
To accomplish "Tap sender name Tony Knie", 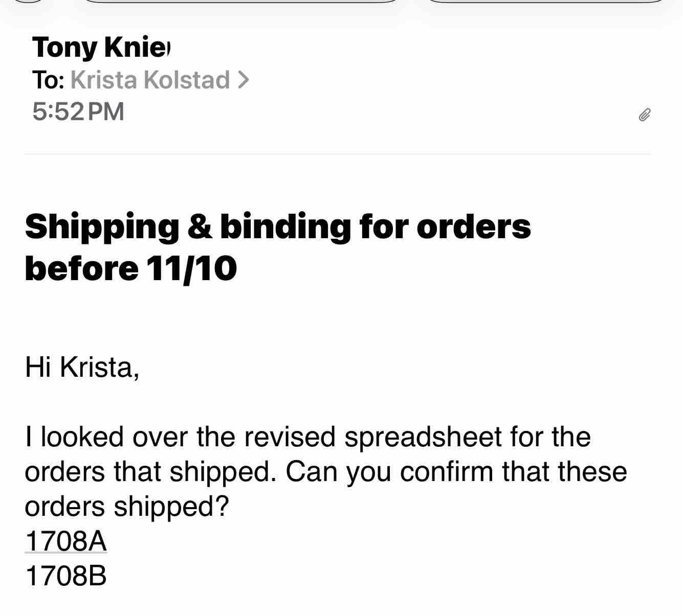I will pyautogui.click(x=100, y=47).
